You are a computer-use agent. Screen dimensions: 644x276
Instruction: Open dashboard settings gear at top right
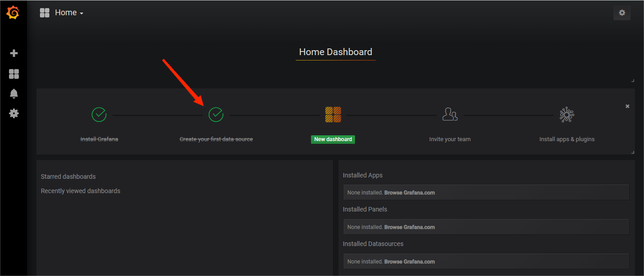pos(622,13)
